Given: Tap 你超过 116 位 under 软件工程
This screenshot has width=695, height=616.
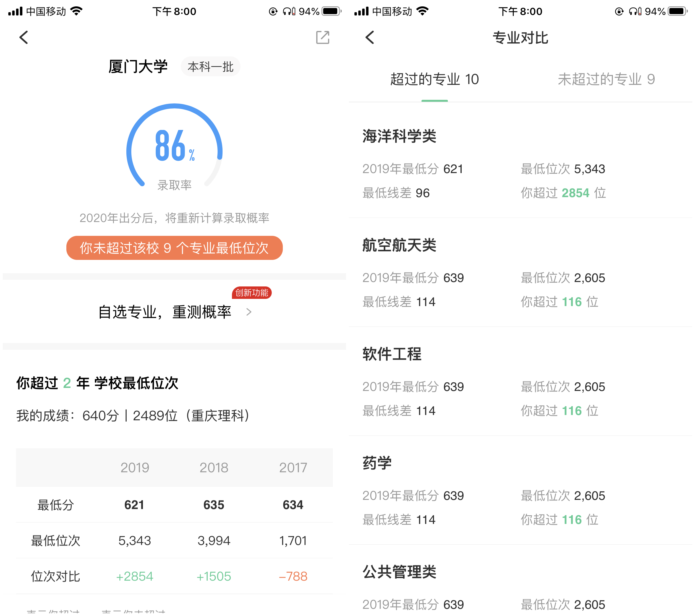Looking at the screenshot, I should point(559,411).
